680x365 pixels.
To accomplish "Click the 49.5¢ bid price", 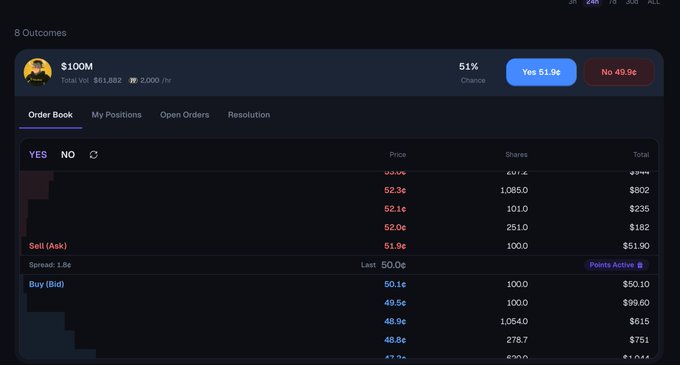I will tap(395, 303).
